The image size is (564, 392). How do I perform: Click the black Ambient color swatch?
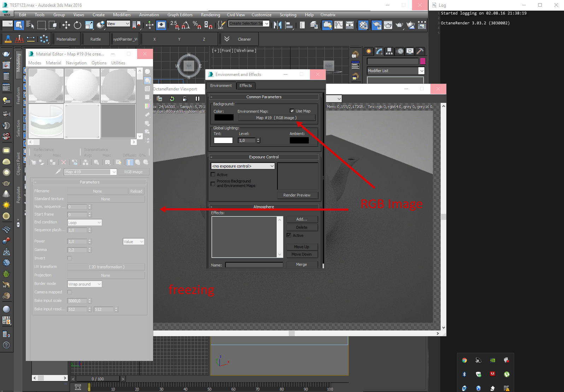(299, 140)
